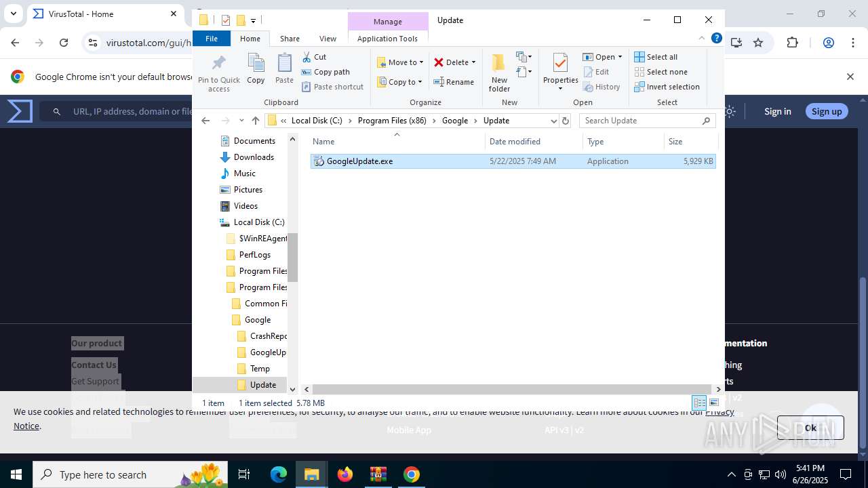Click Sign in on VirusTotal
The height and width of the screenshot is (488, 868).
pyautogui.click(x=777, y=111)
